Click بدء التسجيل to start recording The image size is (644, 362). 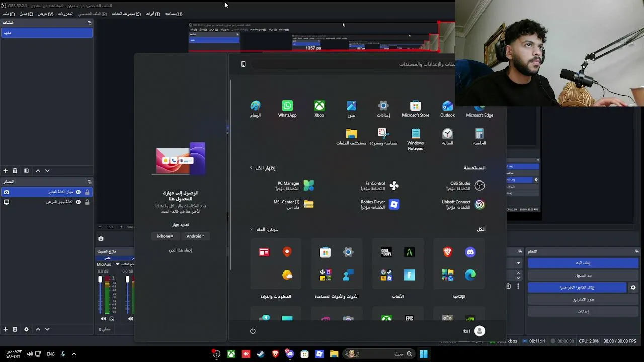pos(583,275)
